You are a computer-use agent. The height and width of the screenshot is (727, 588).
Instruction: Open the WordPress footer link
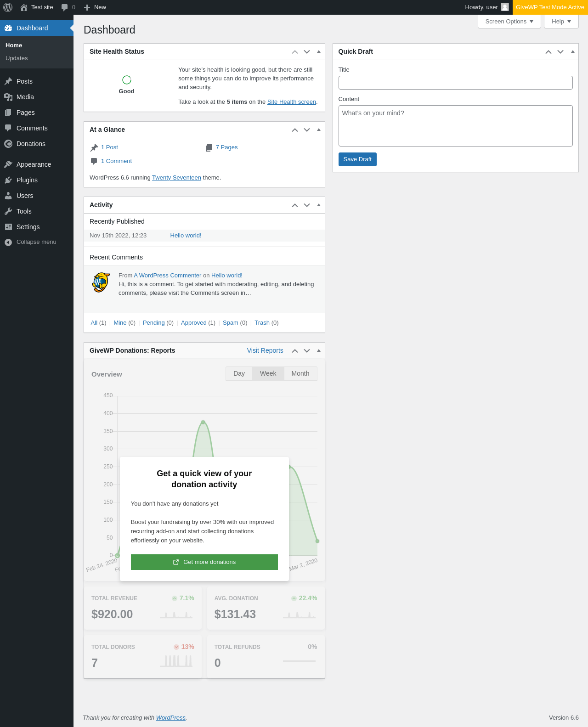pyautogui.click(x=171, y=718)
